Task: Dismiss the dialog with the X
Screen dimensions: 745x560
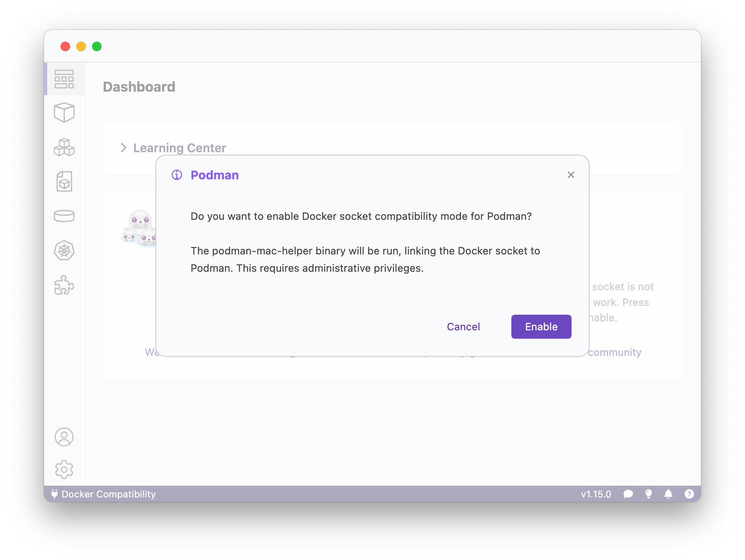Action: [571, 175]
